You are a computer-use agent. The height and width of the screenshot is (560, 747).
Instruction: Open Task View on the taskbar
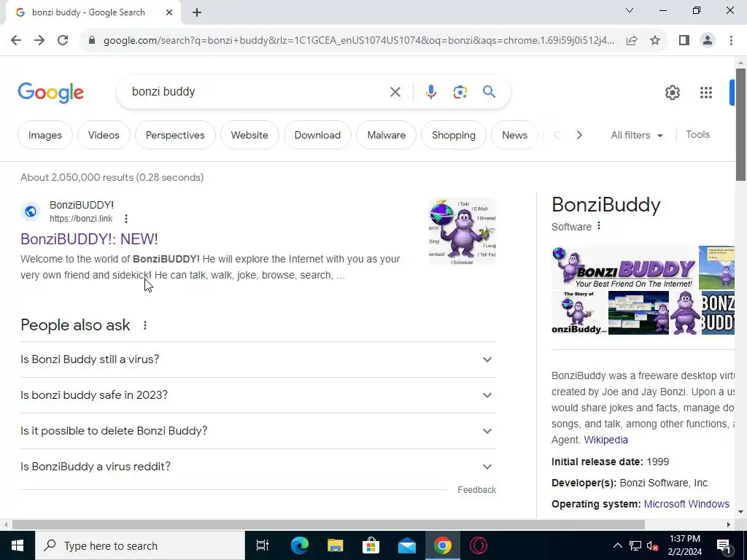(263, 545)
